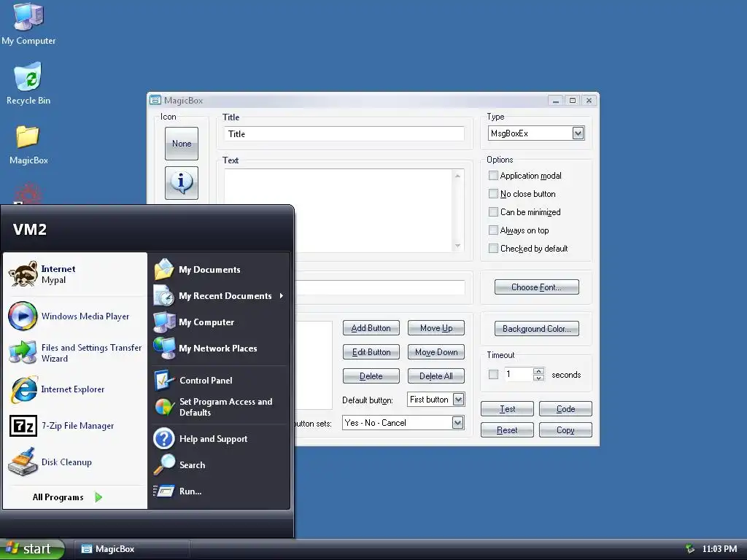747x560 pixels.
Task: Click the MagicBox window title icon
Action: pos(155,100)
